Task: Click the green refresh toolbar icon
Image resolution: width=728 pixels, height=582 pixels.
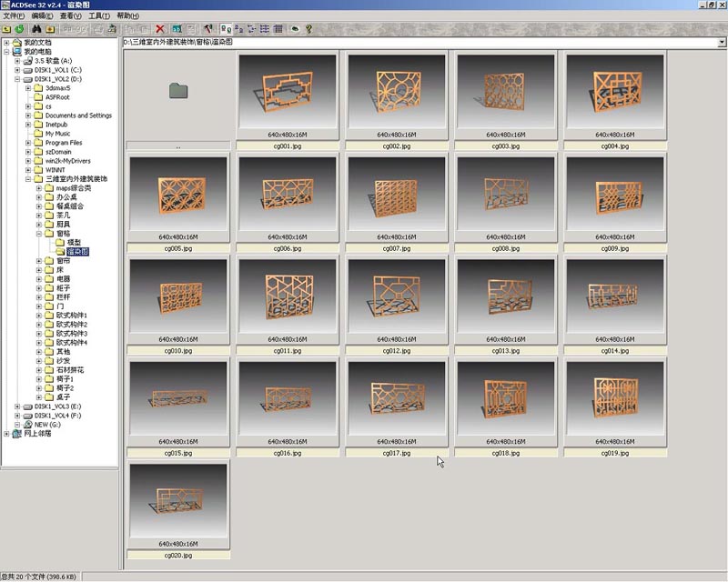Action: (x=19, y=29)
